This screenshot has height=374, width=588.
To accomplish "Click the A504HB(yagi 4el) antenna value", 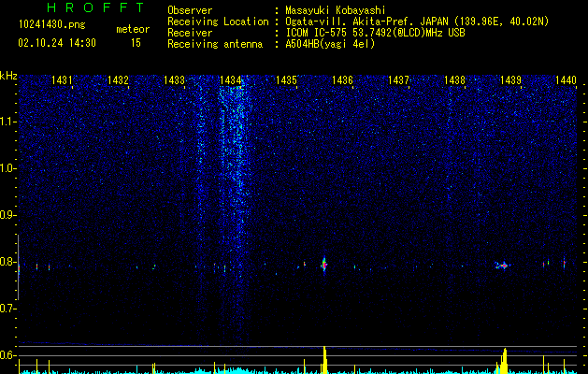I will coord(330,44).
